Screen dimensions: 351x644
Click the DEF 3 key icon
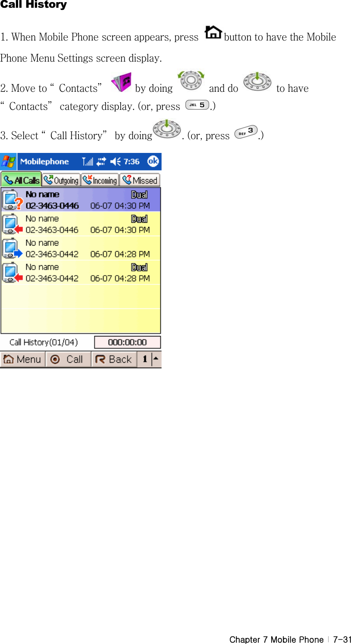tap(246, 132)
